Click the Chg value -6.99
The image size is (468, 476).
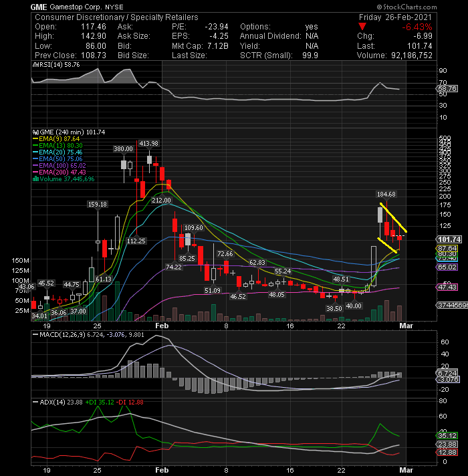coord(423,36)
